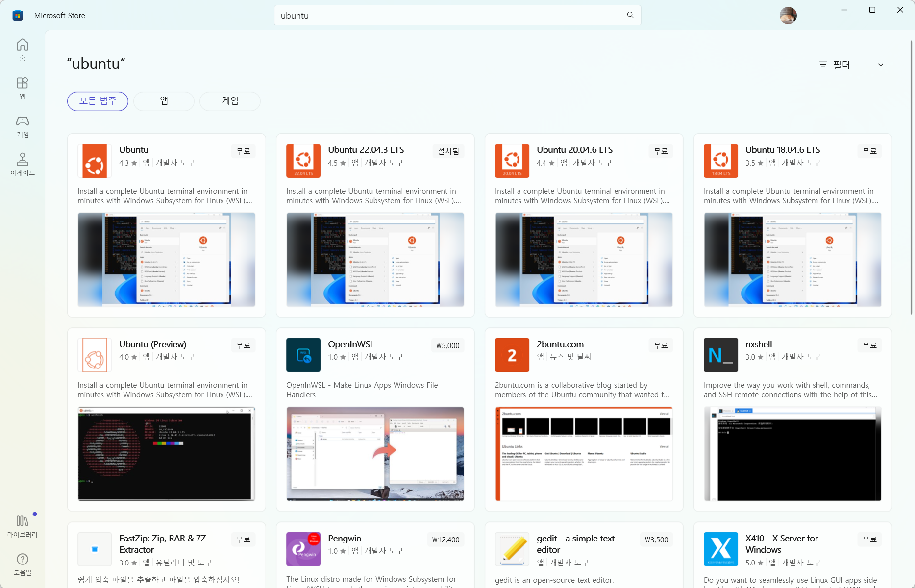The image size is (915, 588).
Task: Click the 2buntu.com app icon
Action: pos(512,355)
